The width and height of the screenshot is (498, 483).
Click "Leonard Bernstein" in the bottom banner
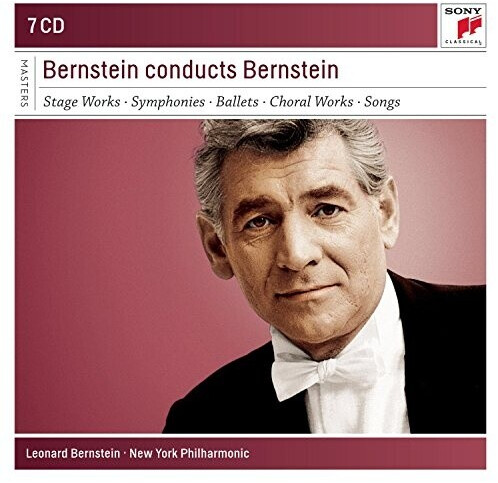click(x=73, y=453)
